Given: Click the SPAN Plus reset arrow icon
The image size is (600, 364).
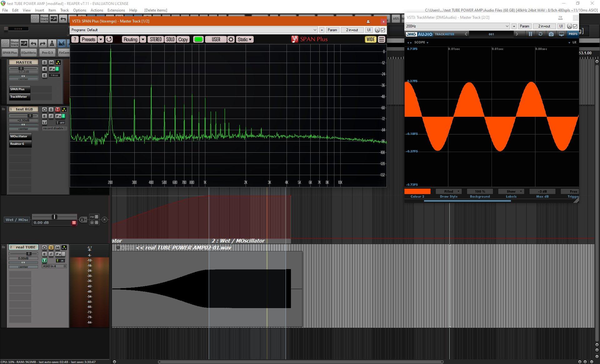Looking at the screenshot, I should point(109,39).
